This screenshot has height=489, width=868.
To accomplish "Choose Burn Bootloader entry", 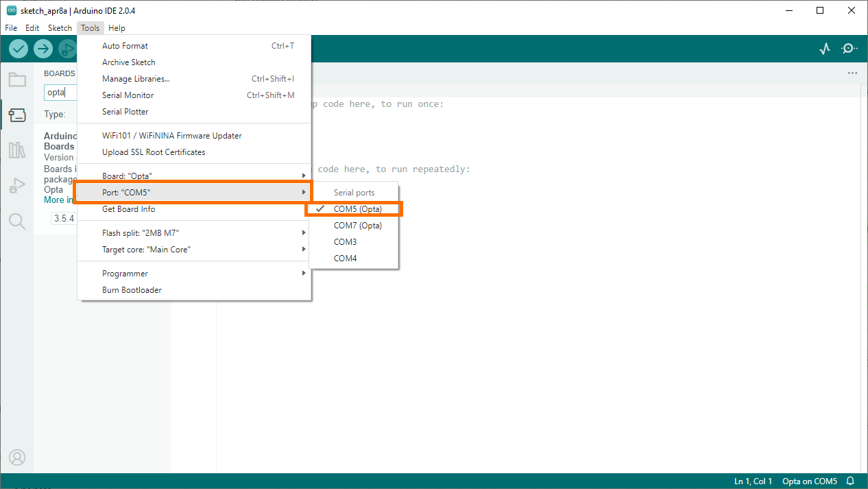I will [195, 290].
